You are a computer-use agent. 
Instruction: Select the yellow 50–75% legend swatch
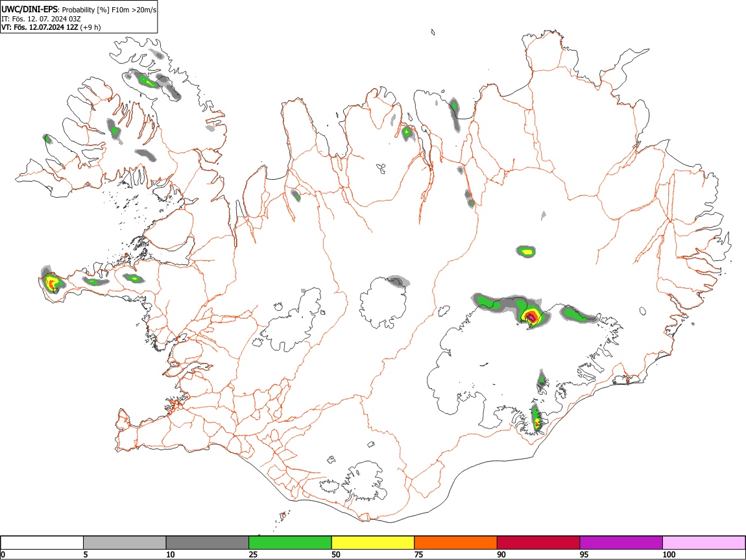click(x=373, y=542)
